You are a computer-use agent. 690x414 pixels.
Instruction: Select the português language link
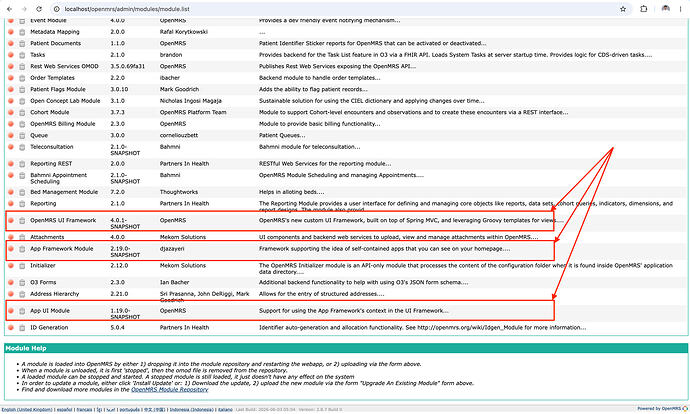coord(129,410)
